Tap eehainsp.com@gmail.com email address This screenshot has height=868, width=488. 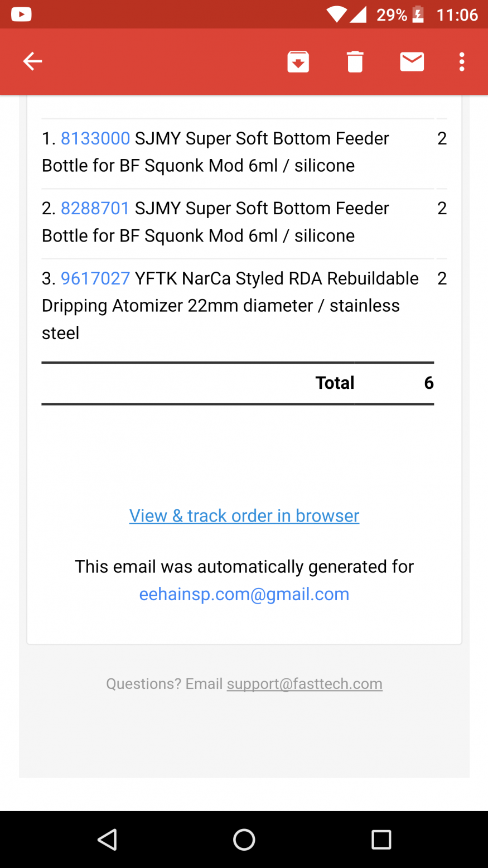(x=244, y=594)
